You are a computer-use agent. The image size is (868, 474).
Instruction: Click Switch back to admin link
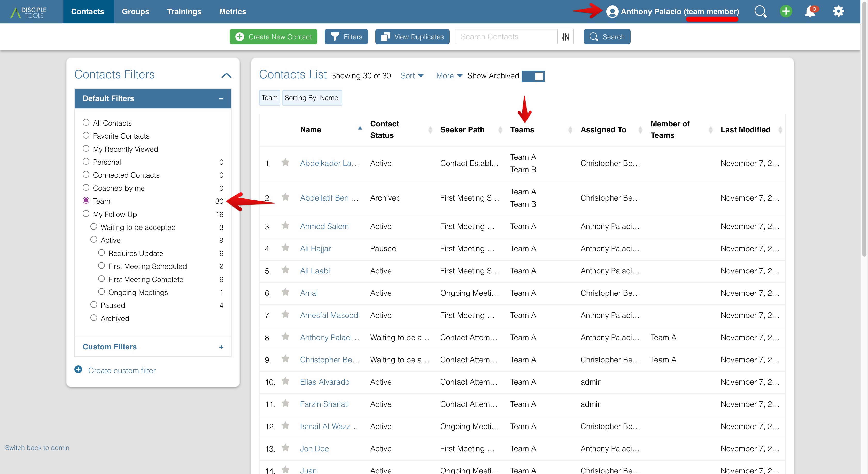(37, 447)
